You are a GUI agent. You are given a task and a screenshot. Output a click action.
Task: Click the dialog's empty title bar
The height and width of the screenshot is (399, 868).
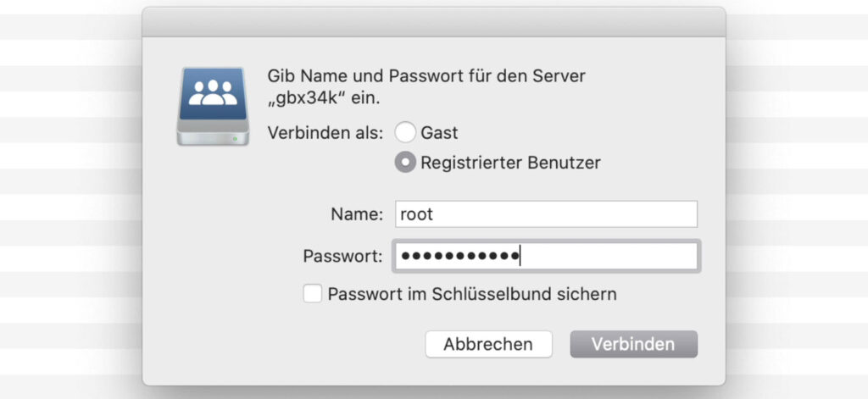433,22
